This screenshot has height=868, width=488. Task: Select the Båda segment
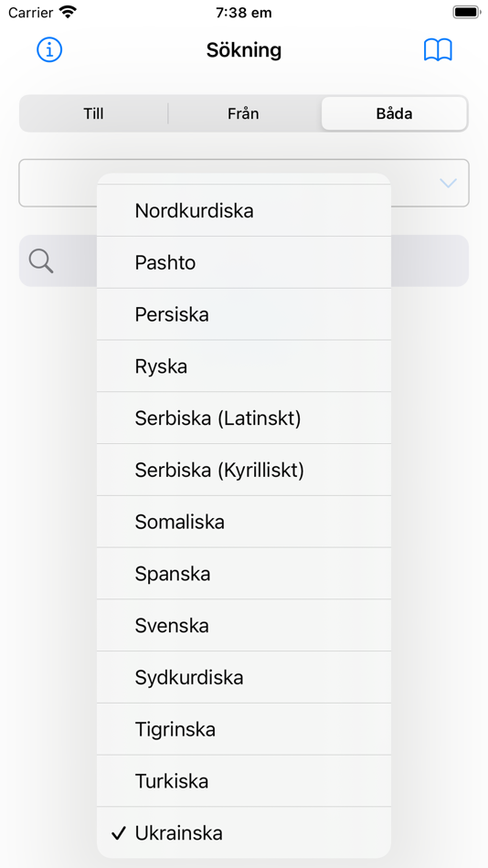point(394,113)
